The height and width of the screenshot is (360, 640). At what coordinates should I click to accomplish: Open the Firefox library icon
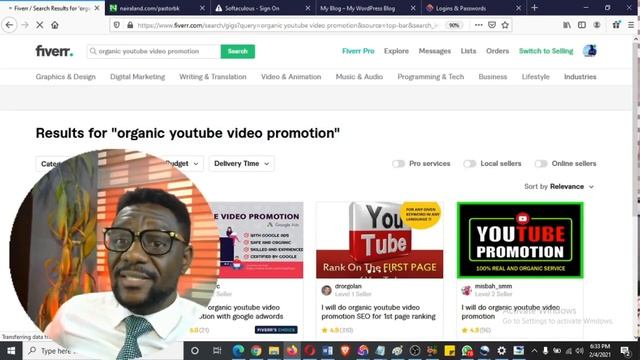tap(567, 25)
